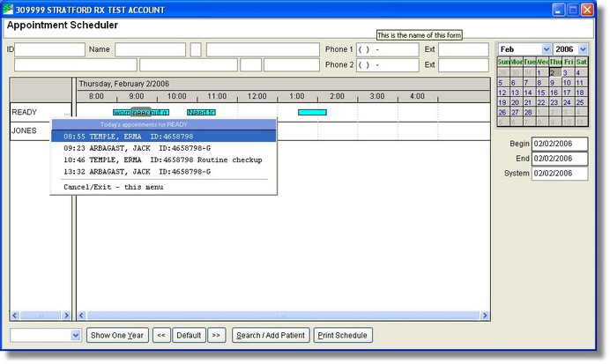Click the schedule horizontal scrollbar thumb
The image size is (610, 364).
click(x=283, y=316)
